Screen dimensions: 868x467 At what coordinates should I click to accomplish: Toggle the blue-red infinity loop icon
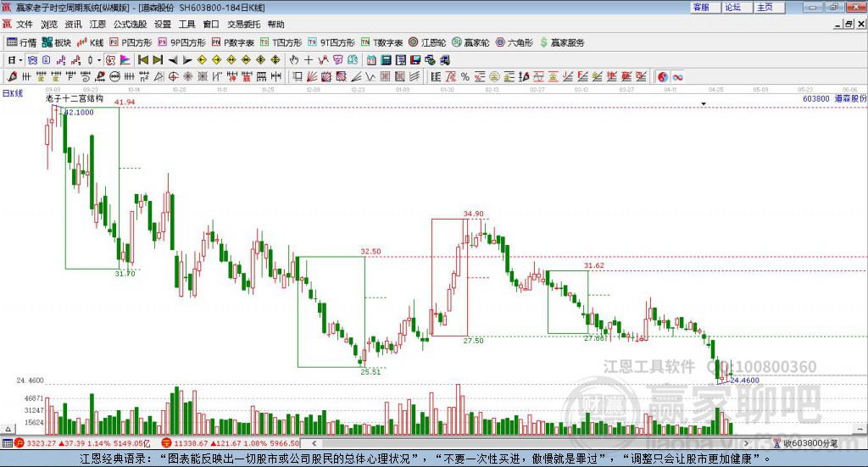coord(677,77)
